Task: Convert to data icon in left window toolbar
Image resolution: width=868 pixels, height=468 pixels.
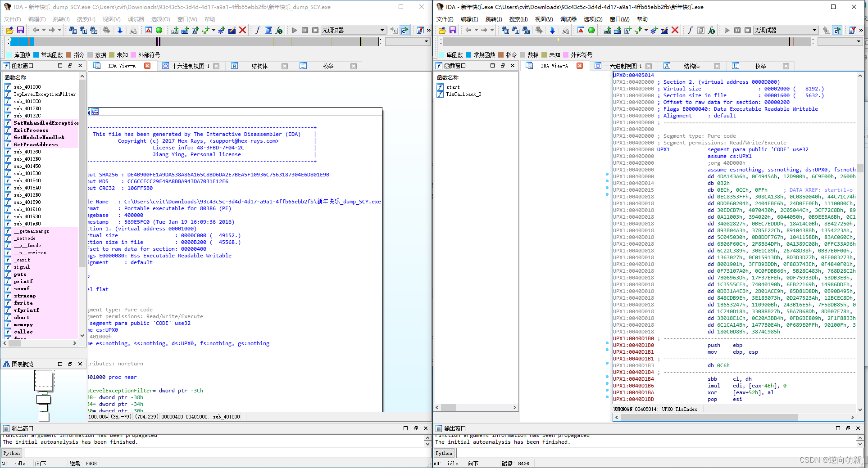Action: point(185,30)
